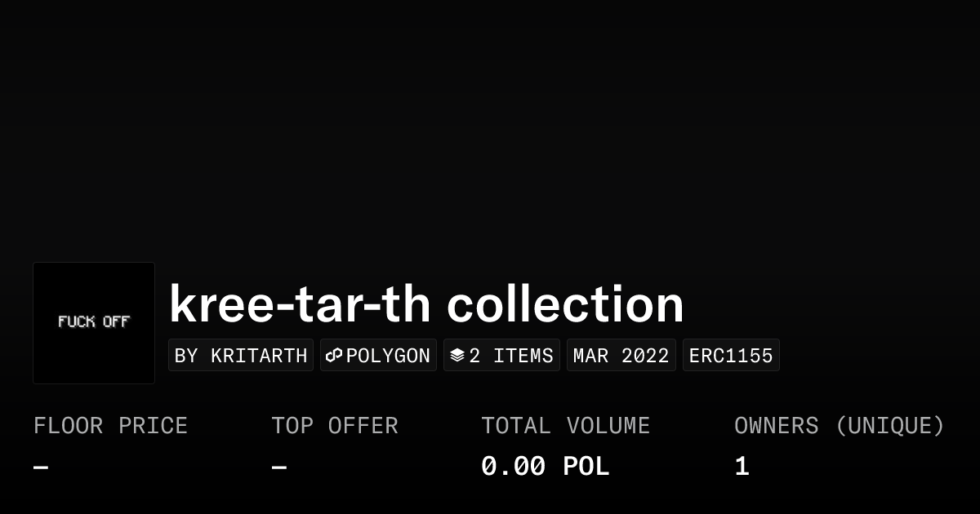The image size is (980, 514).
Task: Select the FLOOR PRICE heading
Action: (x=110, y=426)
